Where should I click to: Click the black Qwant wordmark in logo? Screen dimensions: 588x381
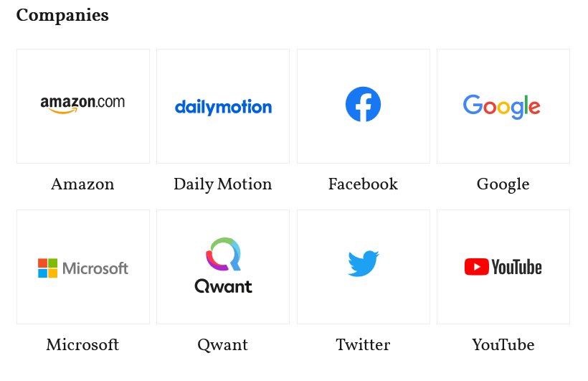click(x=223, y=286)
